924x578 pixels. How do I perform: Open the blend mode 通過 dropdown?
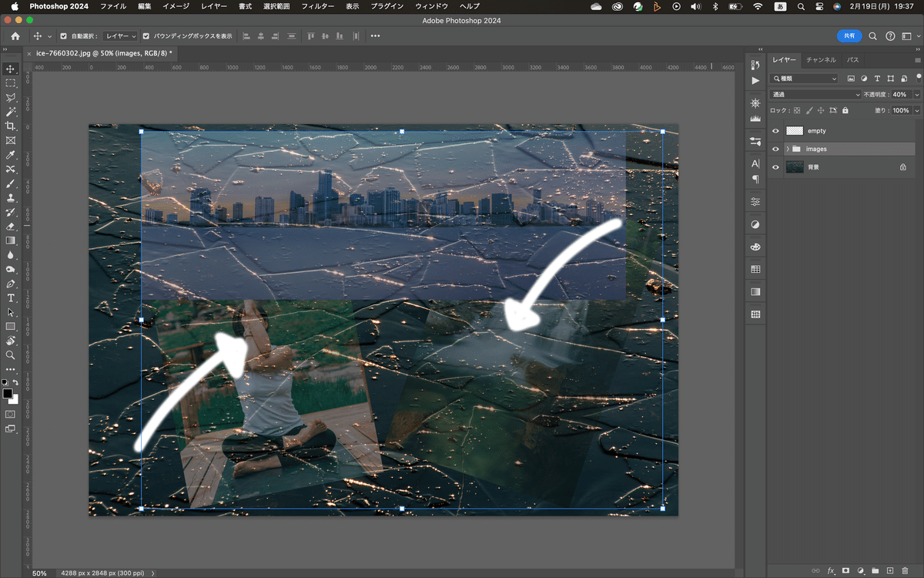(x=815, y=94)
